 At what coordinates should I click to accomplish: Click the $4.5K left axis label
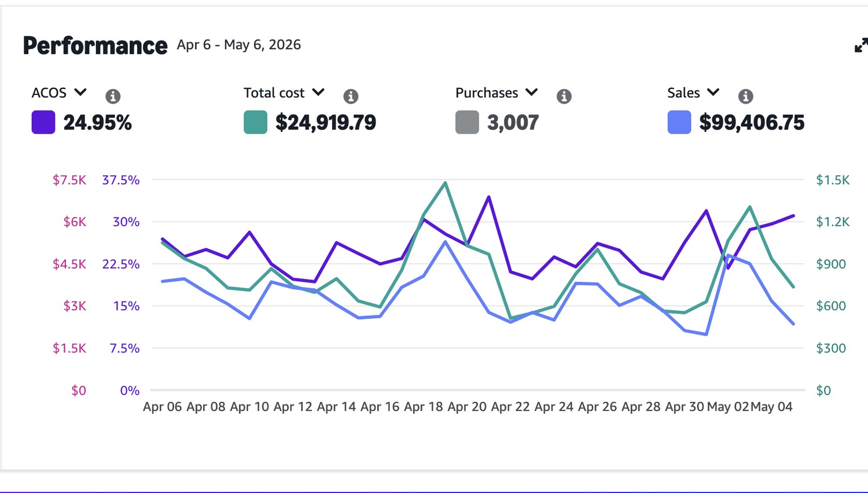69,264
